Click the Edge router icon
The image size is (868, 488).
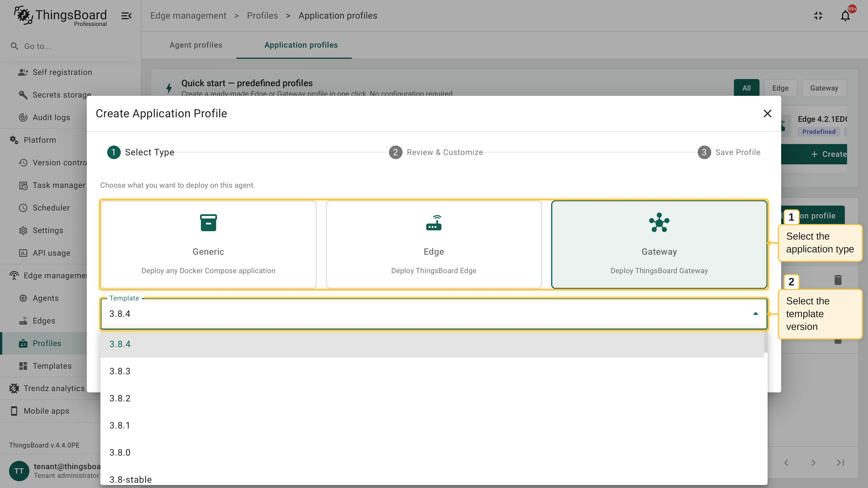[x=434, y=223]
